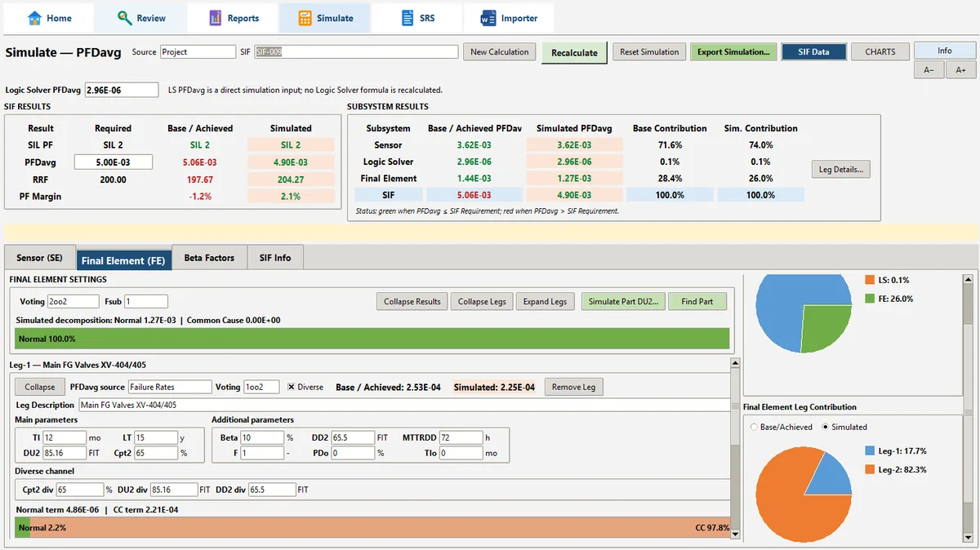The image size is (980, 550).
Task: Click the Logic Solver PFDavg input field
Action: coord(121,90)
